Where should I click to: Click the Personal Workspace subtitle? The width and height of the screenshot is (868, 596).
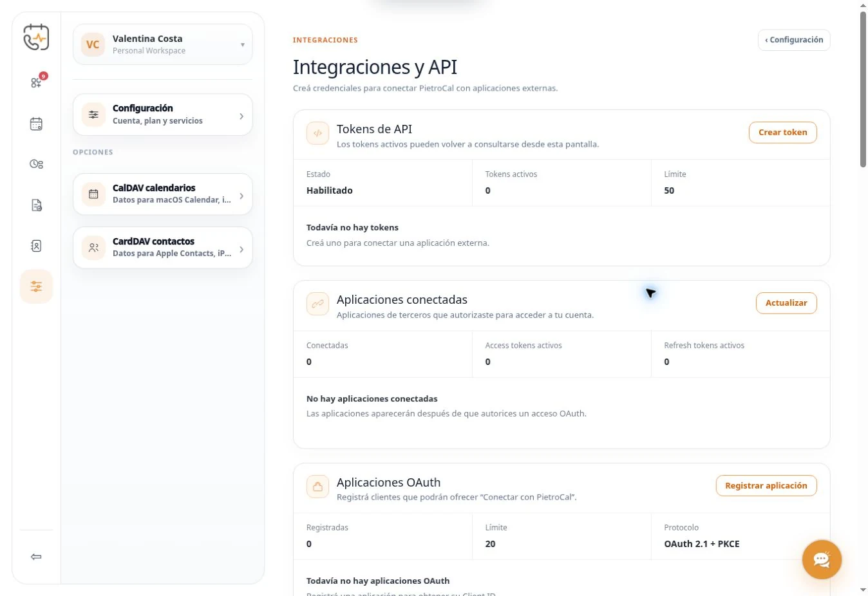coord(149,51)
